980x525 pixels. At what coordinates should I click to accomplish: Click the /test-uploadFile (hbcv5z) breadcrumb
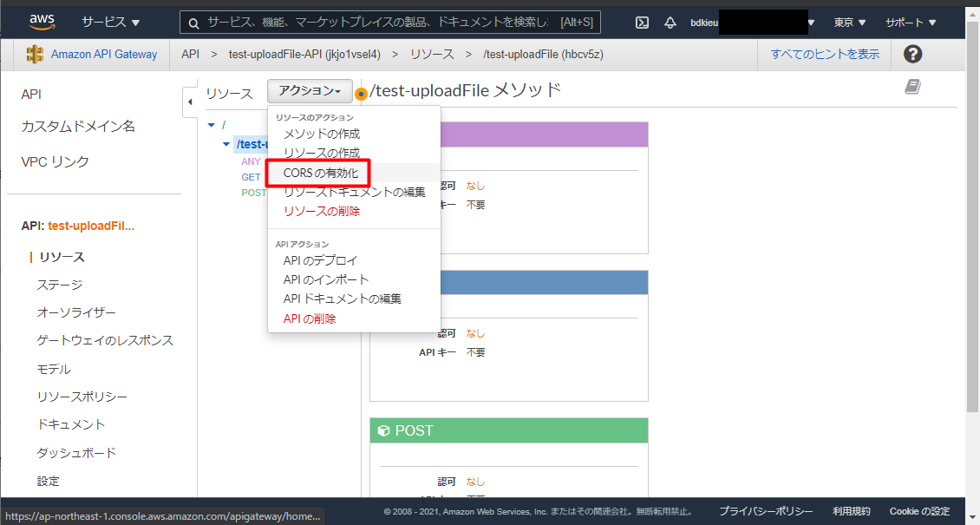[543, 55]
